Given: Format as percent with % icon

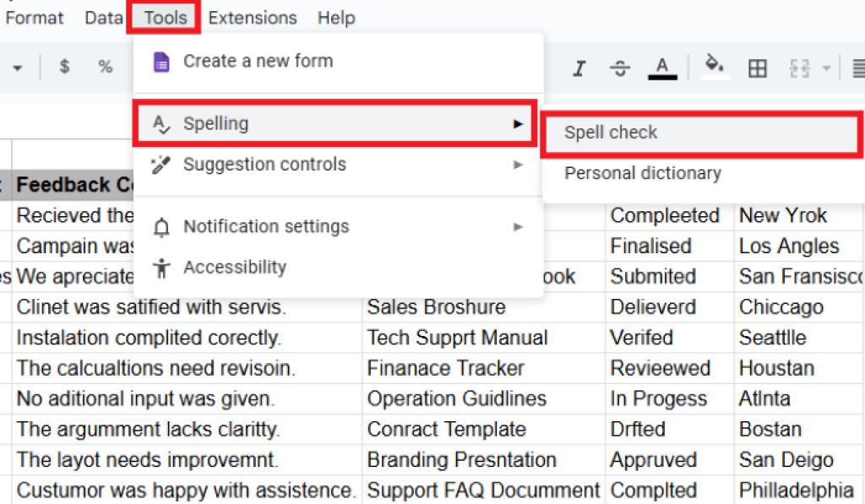Looking at the screenshot, I should pyautogui.click(x=106, y=68).
